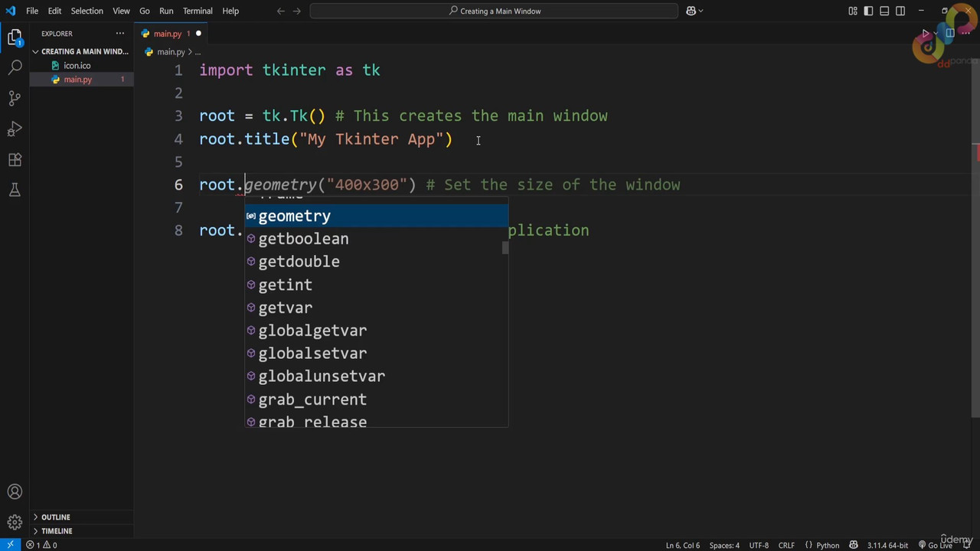Open Explorer more actions ellipsis
The image size is (980, 551).
click(x=120, y=34)
